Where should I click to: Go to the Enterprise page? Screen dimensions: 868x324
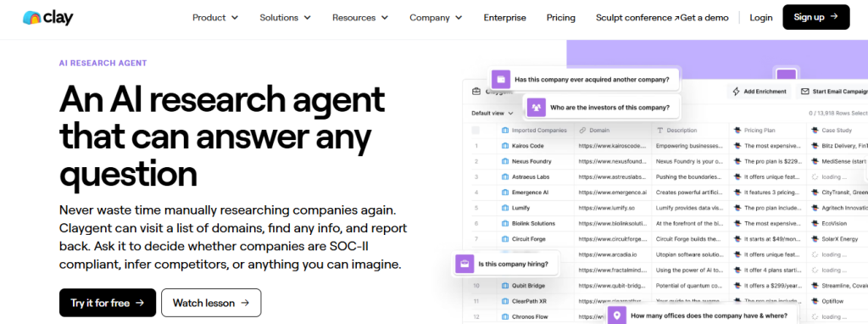(505, 18)
